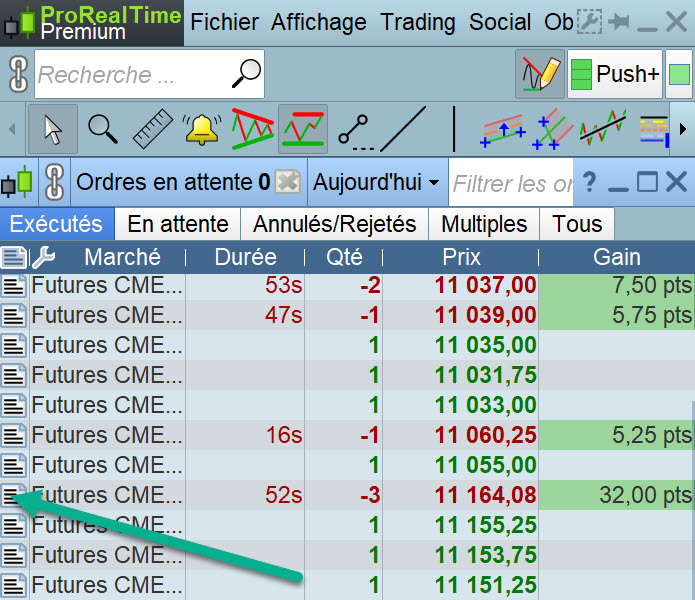Select the parallel channel with arrow tool

pyautogui.click(x=504, y=131)
